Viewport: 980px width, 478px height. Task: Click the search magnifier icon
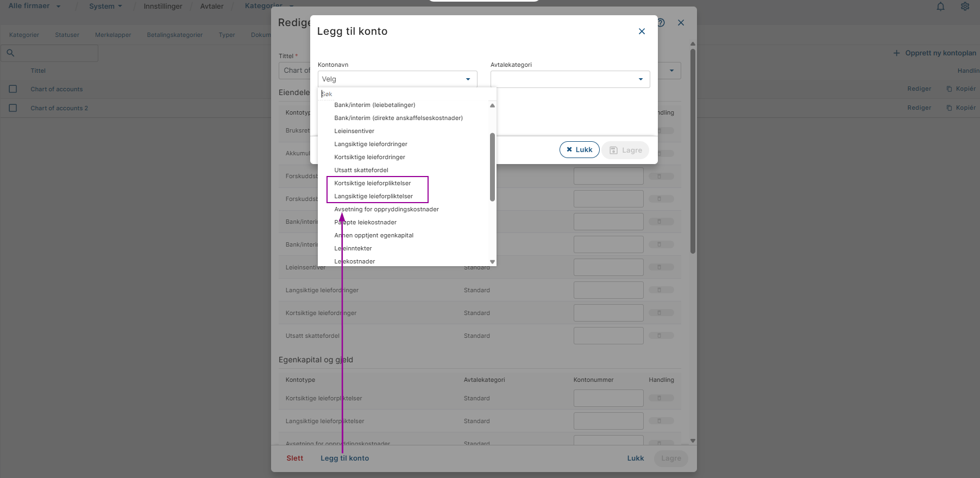click(10, 53)
